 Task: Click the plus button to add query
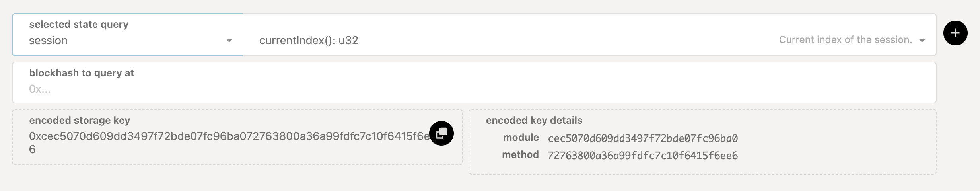coord(955,33)
